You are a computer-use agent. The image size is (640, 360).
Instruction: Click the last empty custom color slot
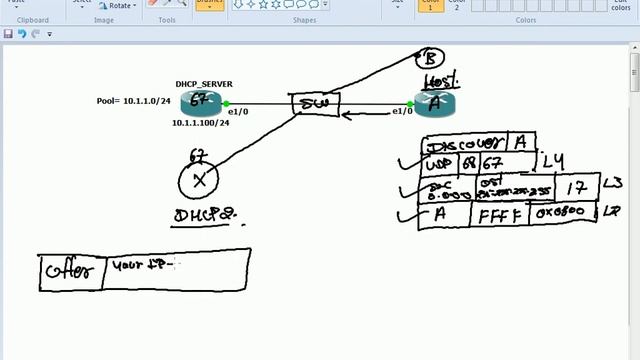[x=601, y=6]
